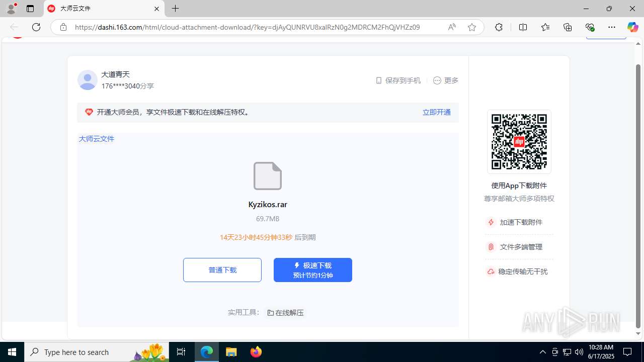Open Task View on taskbar
Image resolution: width=644 pixels, height=362 pixels.
181,352
